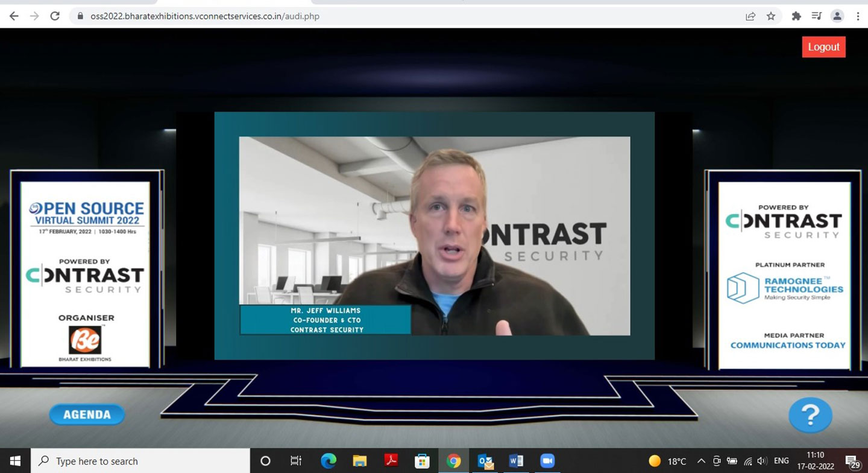Viewport: 868px width, 473px height.
Task: Open the Meet Now camera tray icon
Action: [717, 461]
